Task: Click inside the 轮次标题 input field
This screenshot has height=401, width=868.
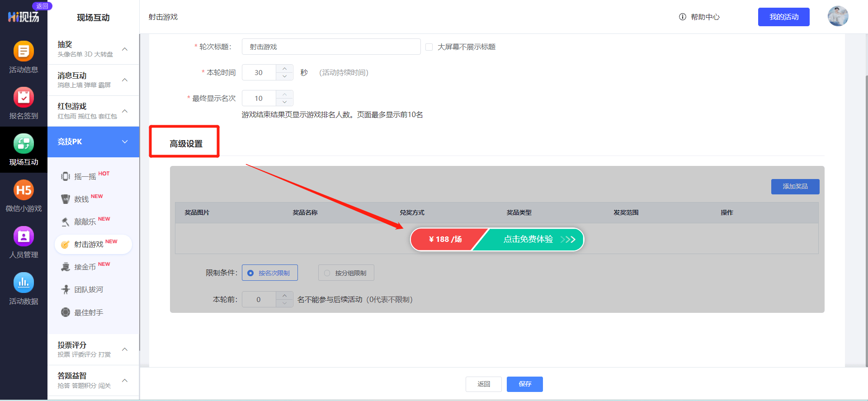Action: point(331,47)
